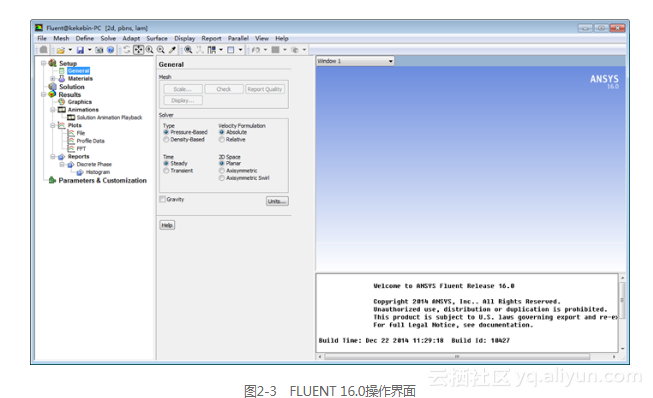Click the first toolbar icon left of the open folder
Screen dimensions: 653x398
pos(44,50)
